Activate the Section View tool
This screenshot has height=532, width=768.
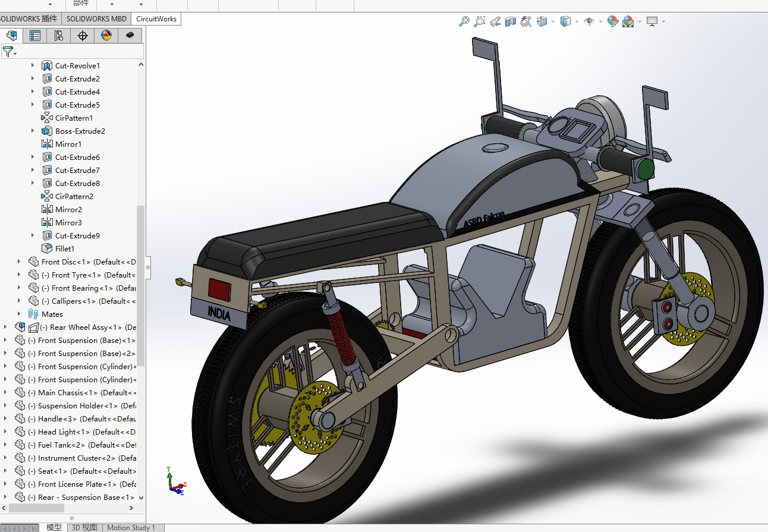click(511, 21)
